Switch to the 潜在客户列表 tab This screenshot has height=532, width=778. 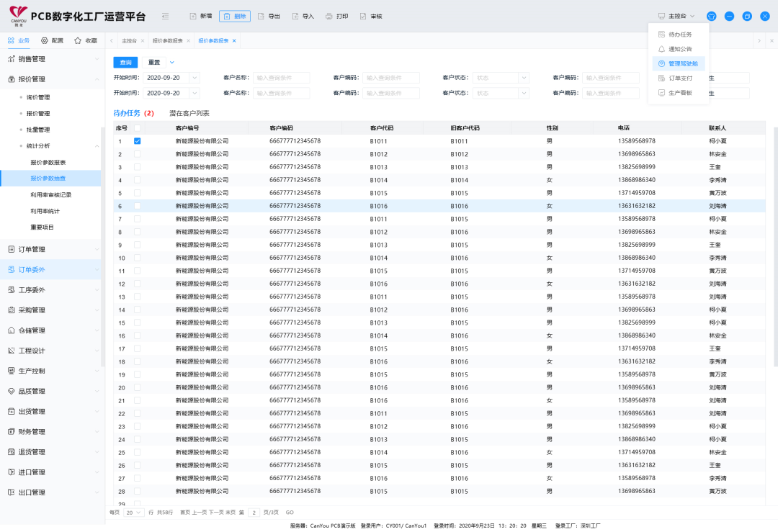pos(189,113)
